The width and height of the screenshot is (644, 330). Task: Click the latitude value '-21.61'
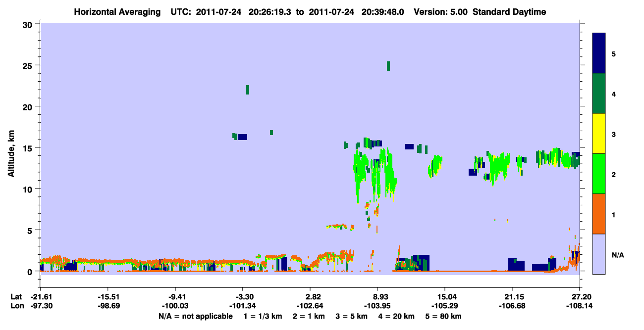[40, 297]
